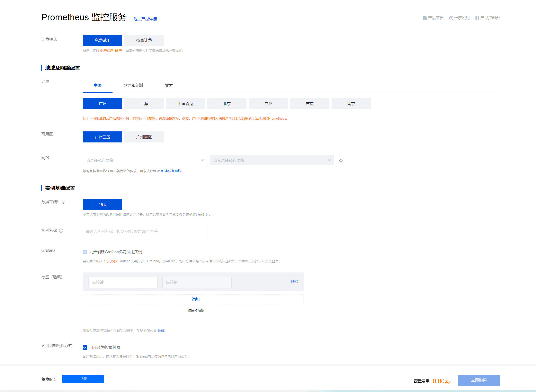536x392 pixels.
Task: Toggle Grafana free trial instance checkbox
Action: click(x=85, y=252)
